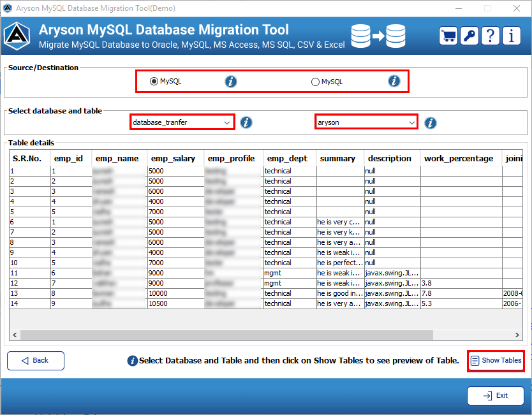Screen dimensions: 532x415
Task: Click the table's horizontal scrollbar thumb
Action: coord(226,335)
